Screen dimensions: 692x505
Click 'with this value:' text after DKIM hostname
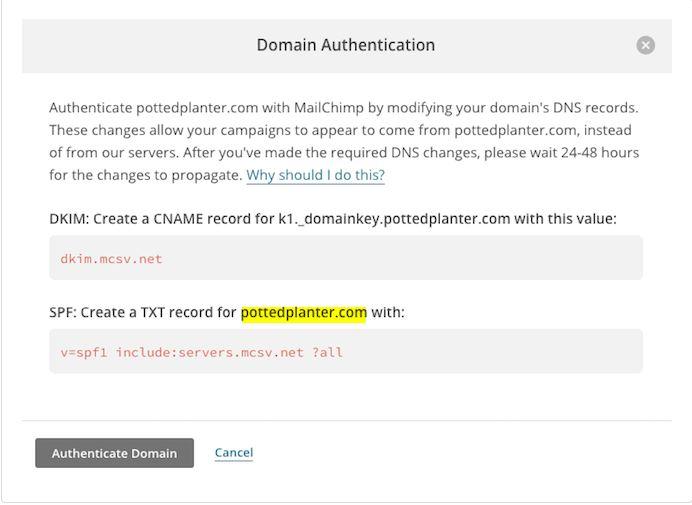point(565,219)
